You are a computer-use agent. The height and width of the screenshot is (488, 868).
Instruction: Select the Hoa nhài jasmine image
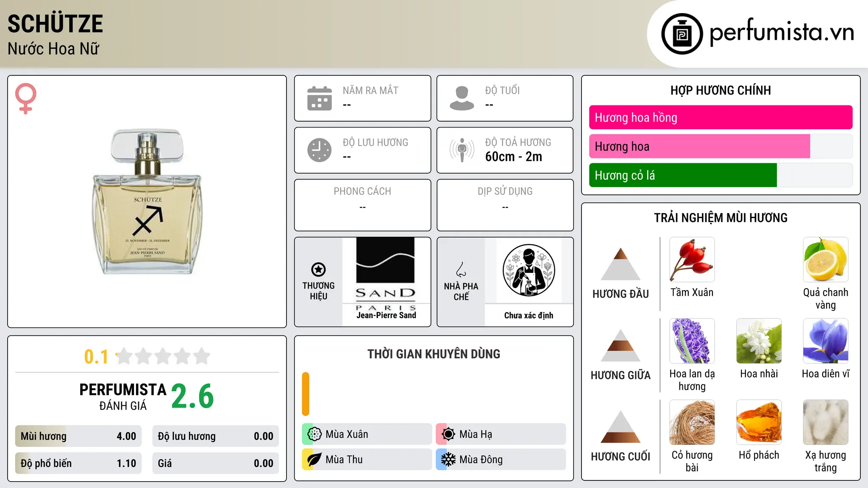pos(759,341)
